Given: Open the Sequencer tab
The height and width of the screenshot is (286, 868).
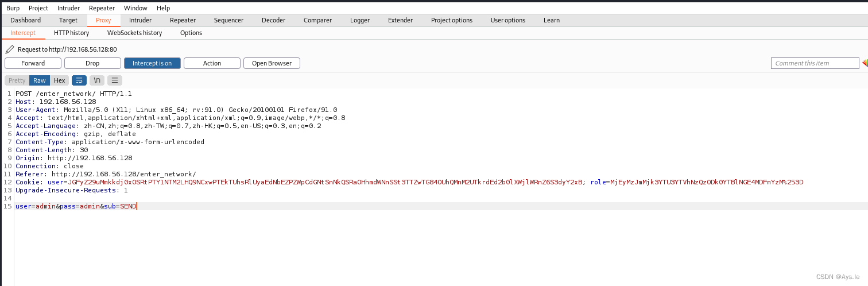Looking at the screenshot, I should [228, 20].
